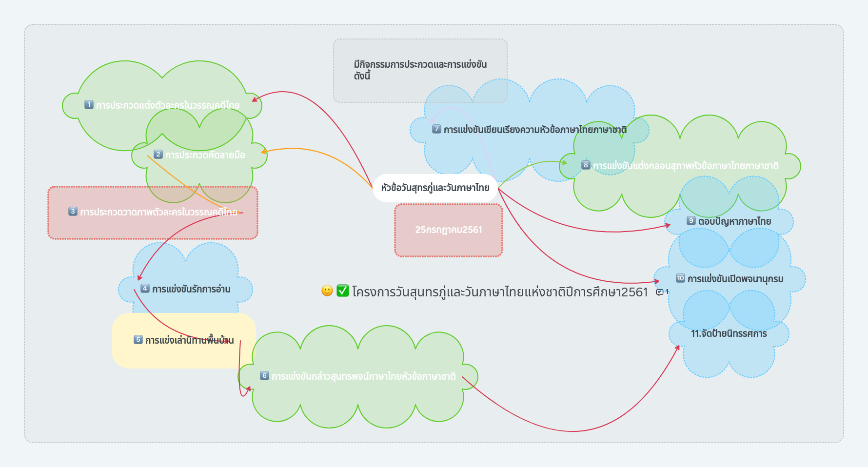Screen dimensions: 868x467
Task: Click the number 2 badge on handwriting node
Action: pos(158,155)
